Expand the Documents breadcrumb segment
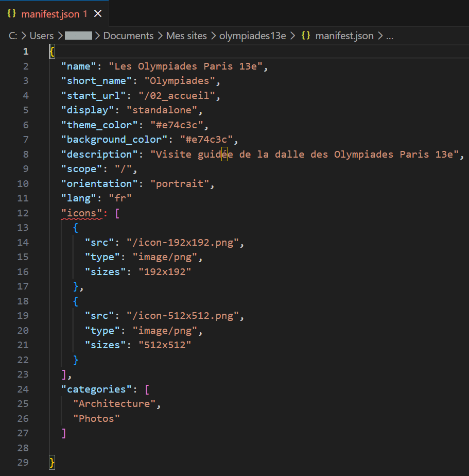This screenshot has height=476, width=469. [128, 36]
